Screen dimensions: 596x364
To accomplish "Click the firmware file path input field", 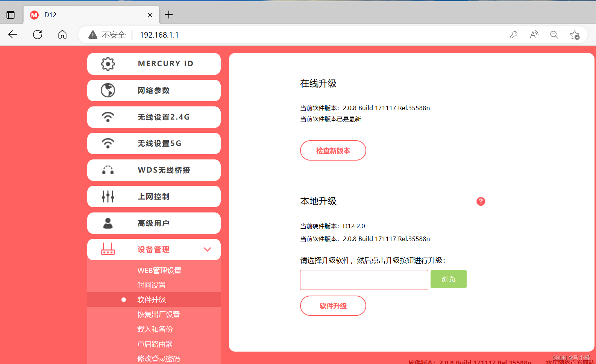I will (x=364, y=280).
